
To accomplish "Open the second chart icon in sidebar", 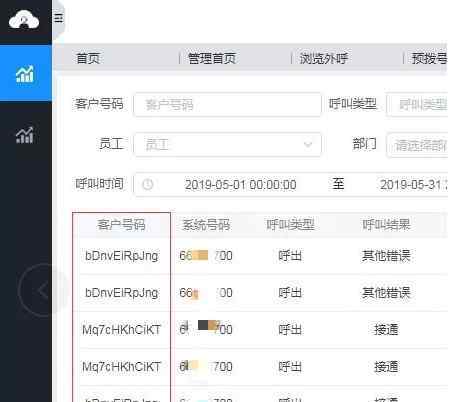I will click(x=25, y=135).
